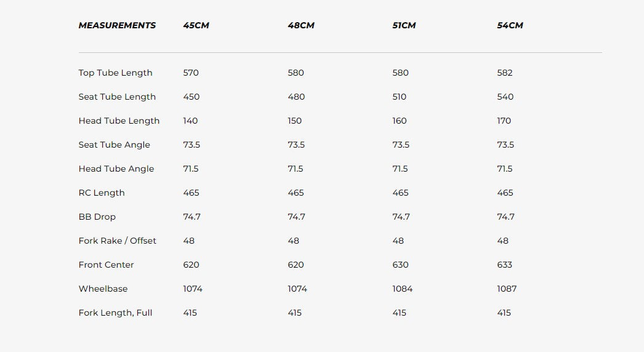Select the 51CM size column header

click(x=404, y=25)
